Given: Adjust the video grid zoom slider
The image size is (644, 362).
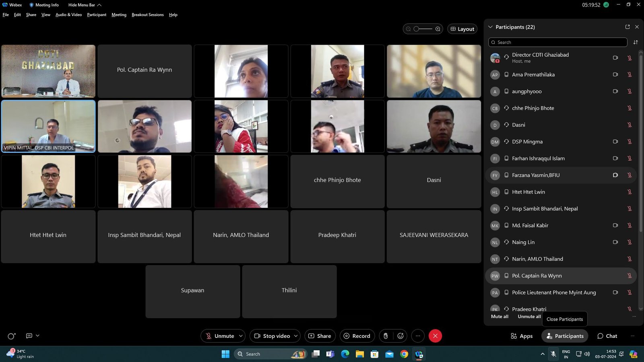Looking at the screenshot, I should 423,29.
